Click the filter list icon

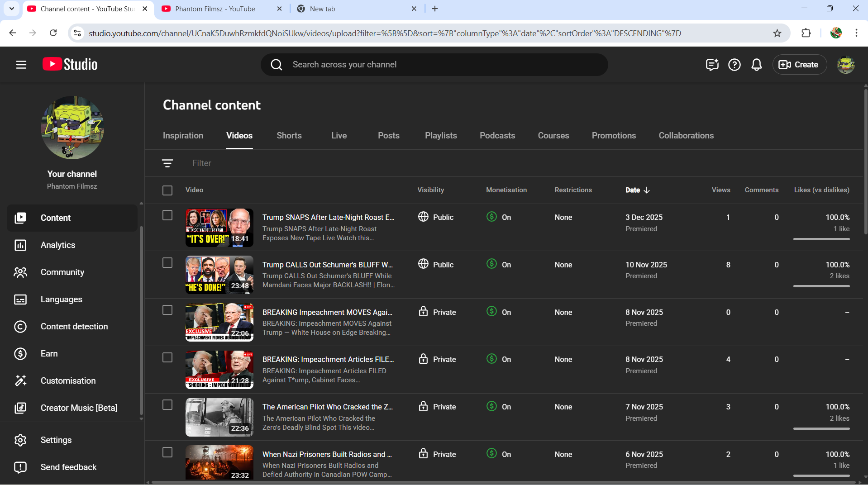(167, 163)
